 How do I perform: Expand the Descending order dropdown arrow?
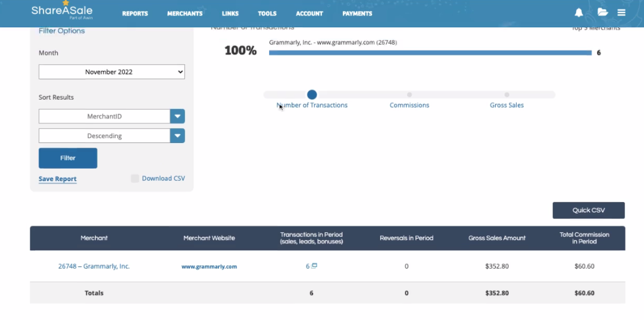[177, 136]
